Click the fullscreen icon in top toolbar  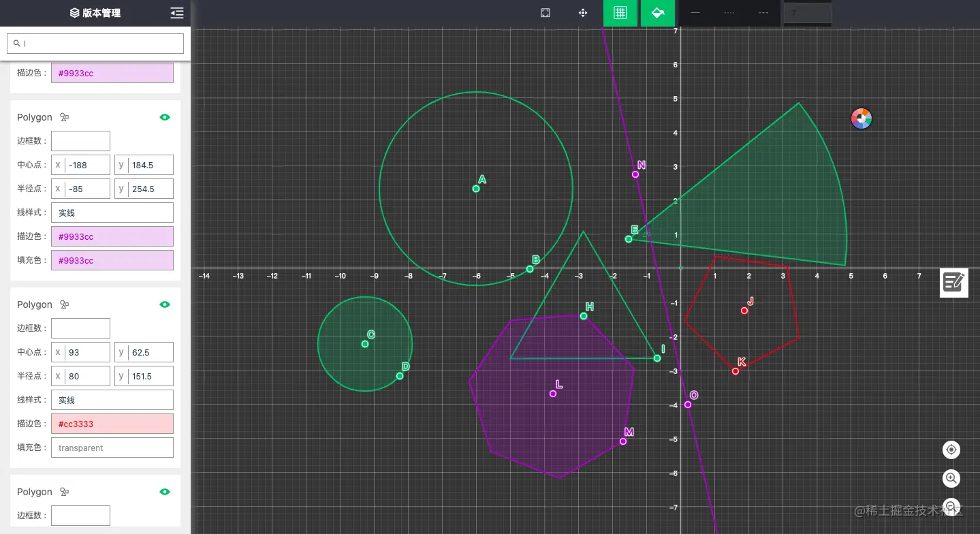coord(546,13)
